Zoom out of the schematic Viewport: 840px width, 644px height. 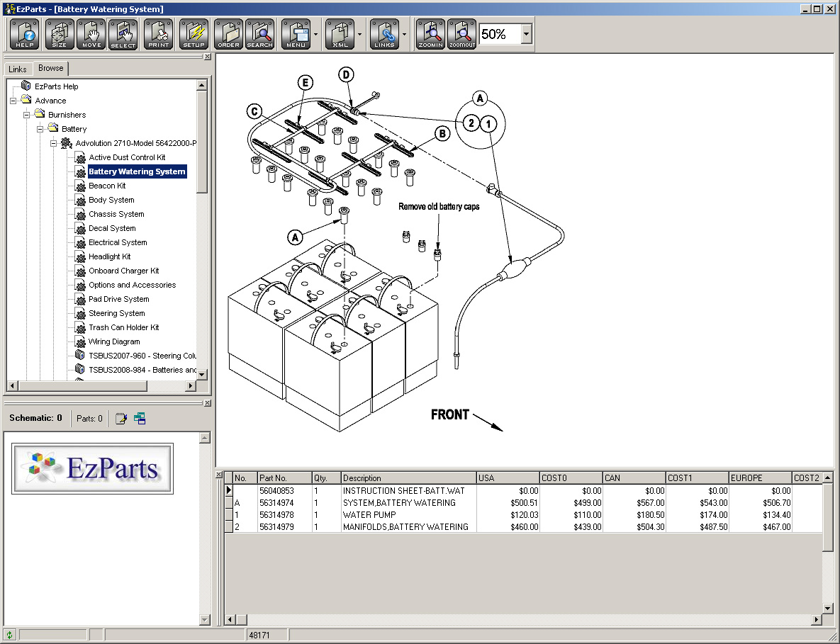461,34
